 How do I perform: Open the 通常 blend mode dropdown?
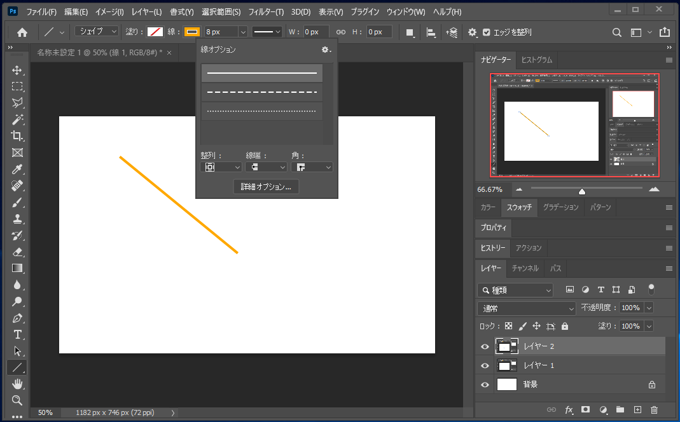[x=526, y=308]
